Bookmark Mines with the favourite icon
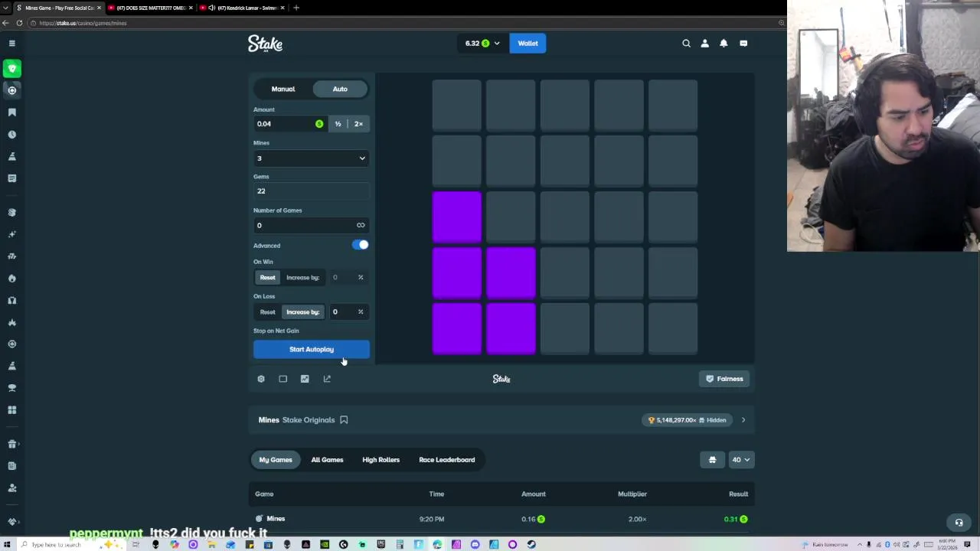The height and width of the screenshot is (551, 980). click(x=344, y=420)
